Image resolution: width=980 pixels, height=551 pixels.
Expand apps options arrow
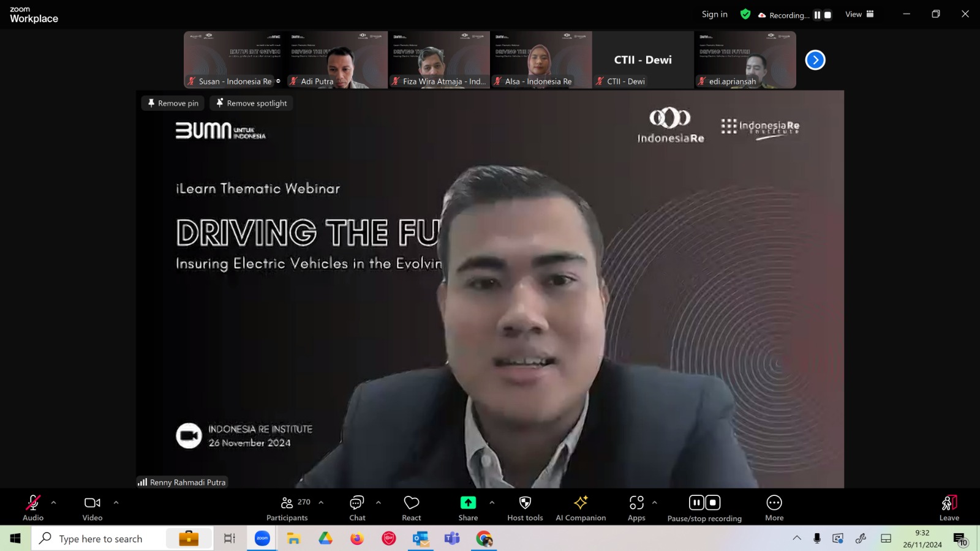coord(655,503)
